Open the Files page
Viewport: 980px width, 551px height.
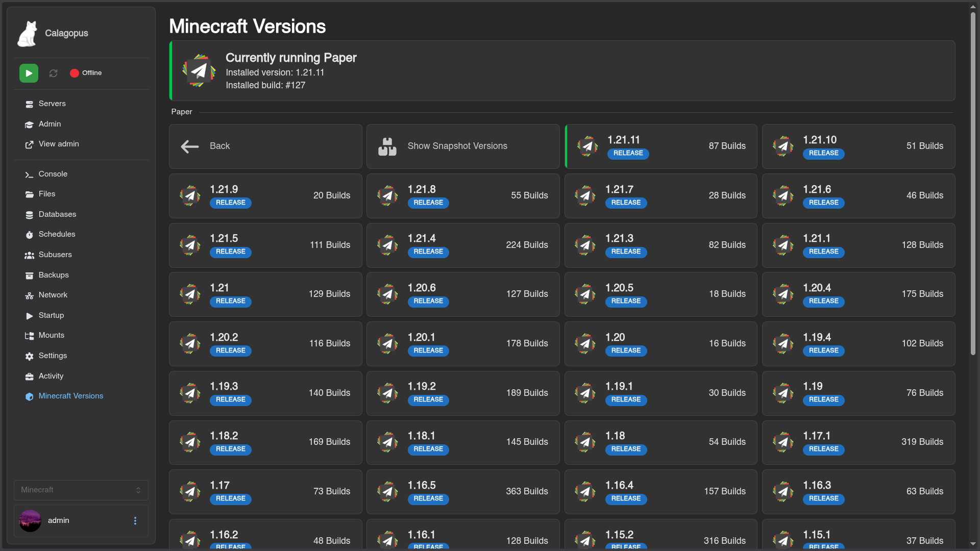click(x=46, y=194)
